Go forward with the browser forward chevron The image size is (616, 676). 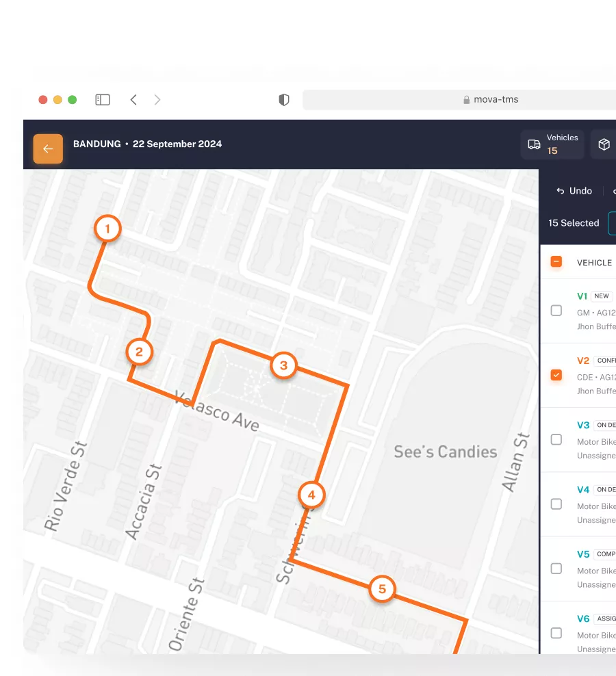pos(157,100)
